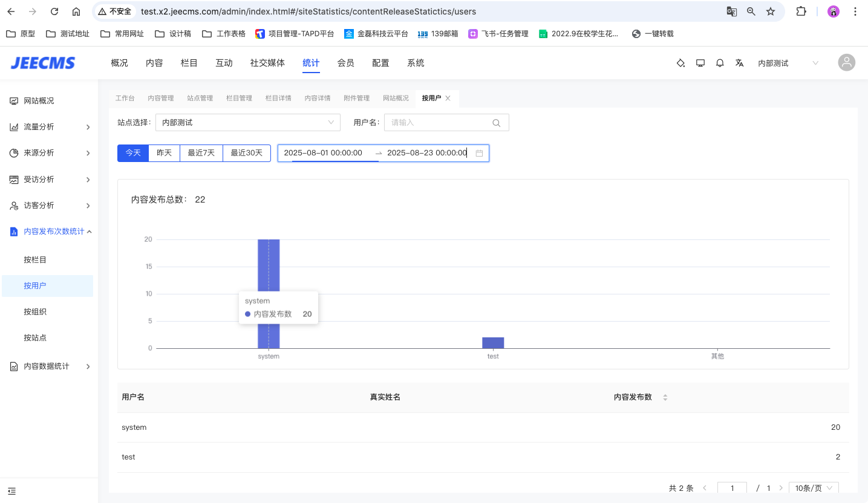Sort by 内容发布数 column

coord(665,397)
